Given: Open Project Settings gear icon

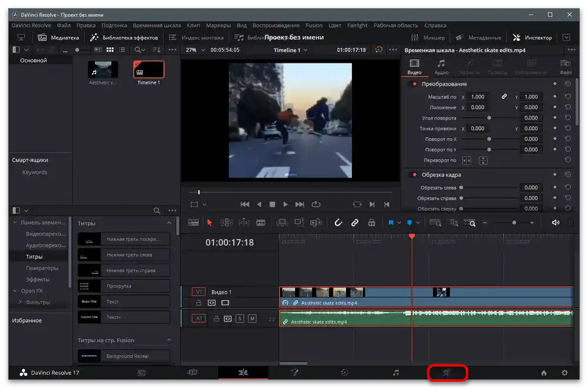Looking at the screenshot, I should pyautogui.click(x=564, y=373).
